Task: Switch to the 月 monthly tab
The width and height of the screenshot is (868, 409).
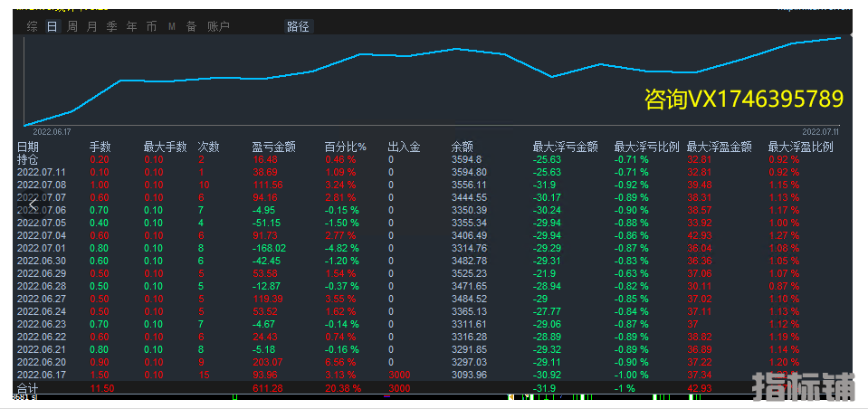Action: [91, 26]
